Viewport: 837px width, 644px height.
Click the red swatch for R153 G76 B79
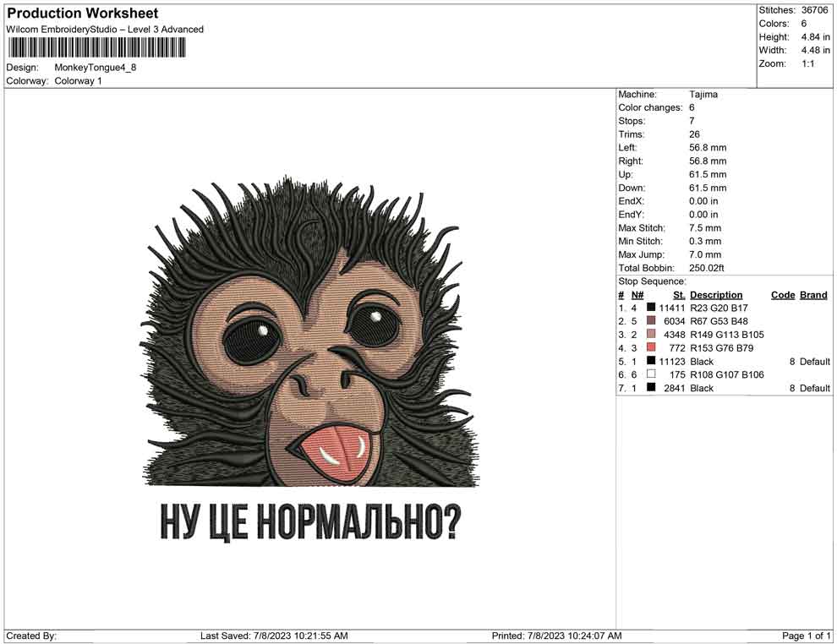pyautogui.click(x=651, y=347)
